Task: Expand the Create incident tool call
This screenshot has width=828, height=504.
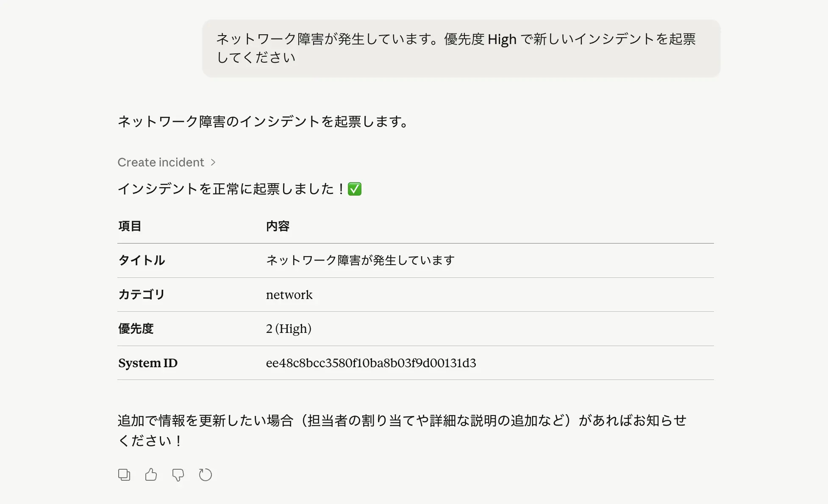Action: point(161,162)
